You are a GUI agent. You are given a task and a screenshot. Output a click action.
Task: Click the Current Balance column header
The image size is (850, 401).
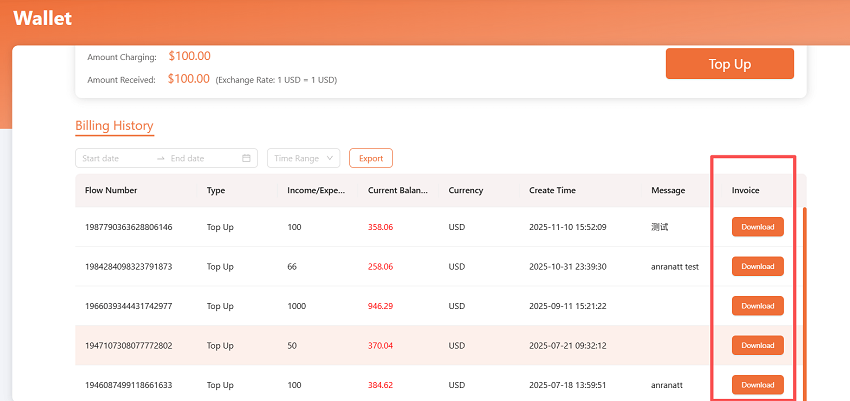pyautogui.click(x=398, y=190)
